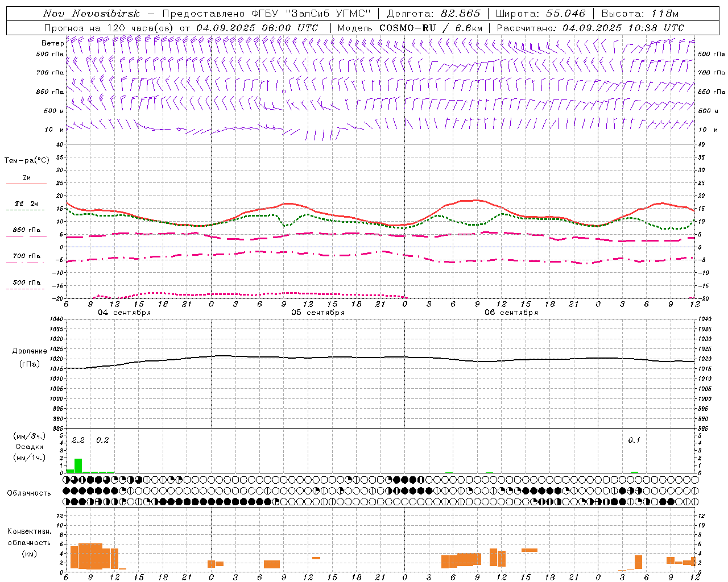This screenshot has height=582, width=728.
Task: Click the (мм/3ч.) precipitation unit label
Action: (x=30, y=436)
